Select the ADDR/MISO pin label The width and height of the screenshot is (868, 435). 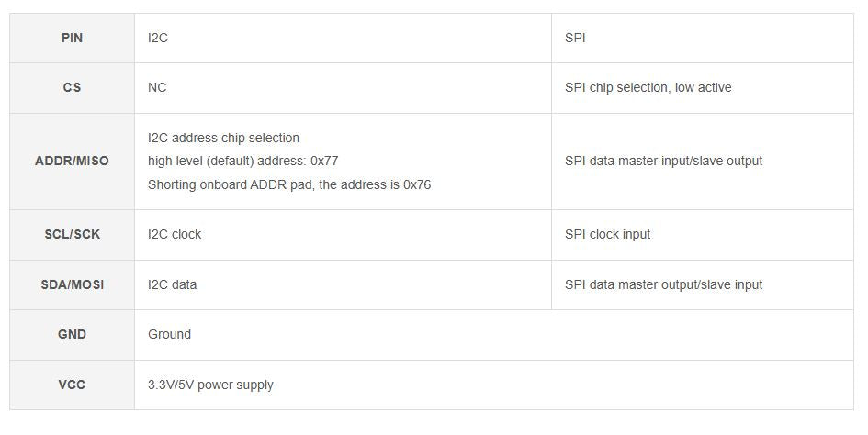click(72, 162)
